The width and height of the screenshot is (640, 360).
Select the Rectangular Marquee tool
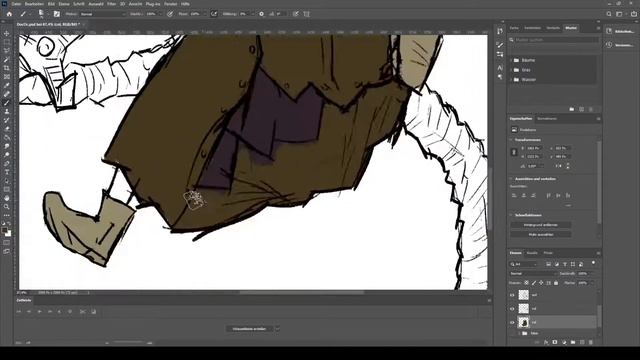point(7,42)
